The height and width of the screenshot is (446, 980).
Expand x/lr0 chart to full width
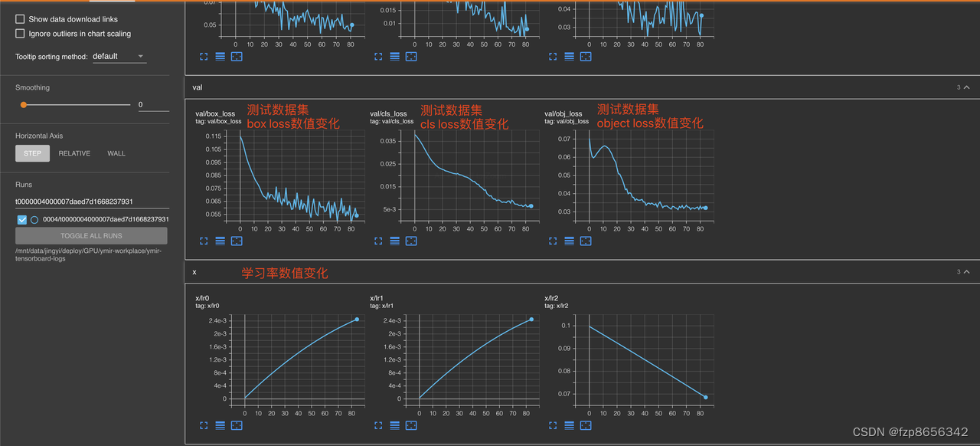click(x=204, y=425)
